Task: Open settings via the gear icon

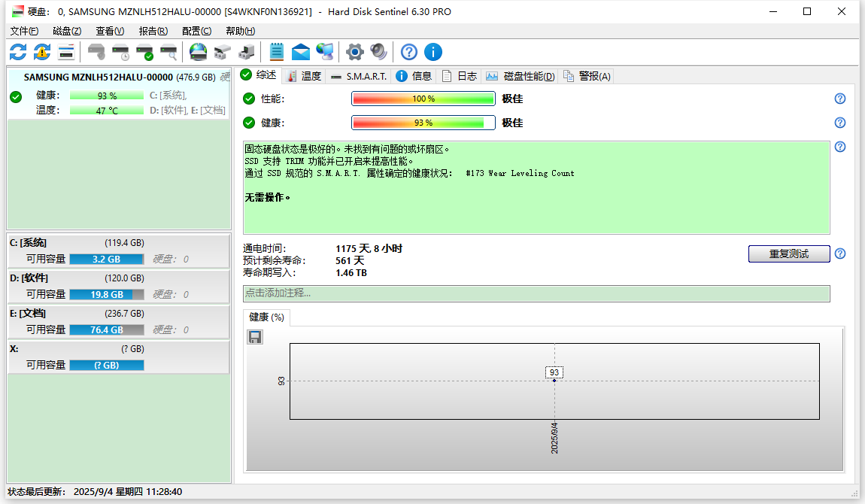Action: [354, 52]
